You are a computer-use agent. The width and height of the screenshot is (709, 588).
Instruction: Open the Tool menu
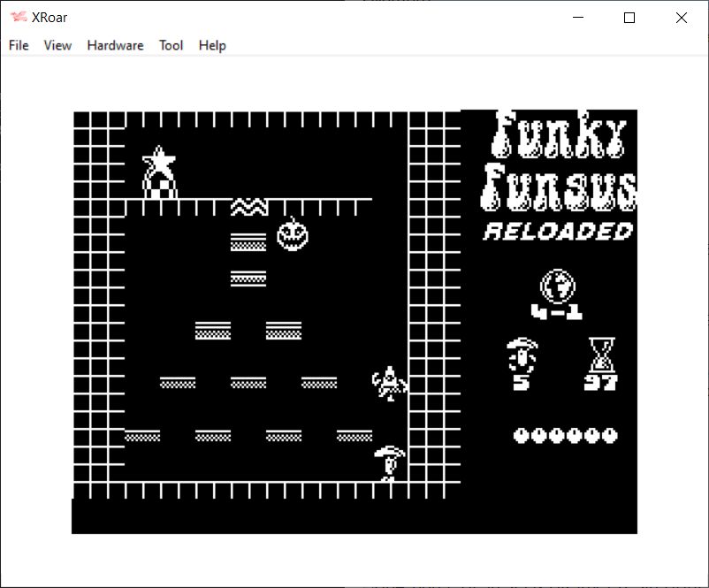[x=171, y=45]
